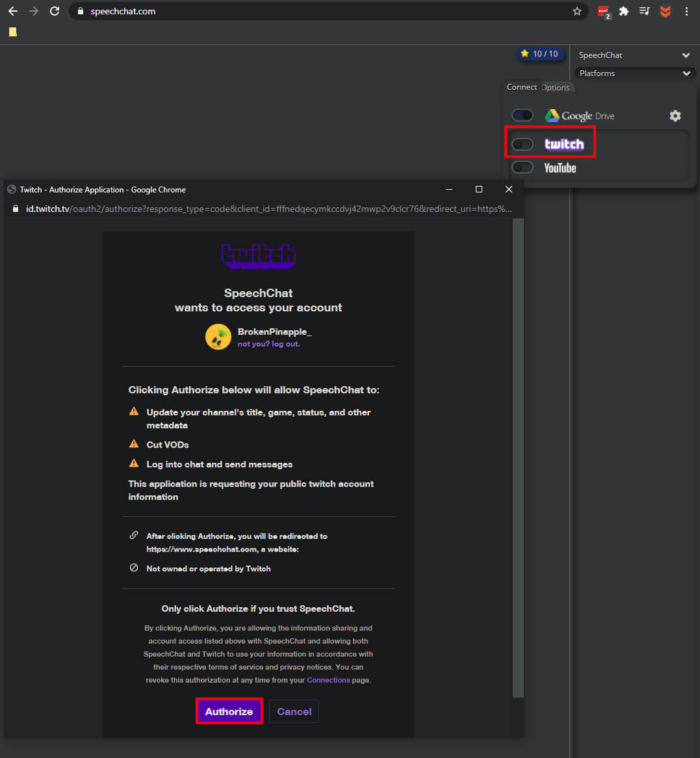The height and width of the screenshot is (758, 700).
Task: Maximize the Twitch authorize popup window
Action: click(x=479, y=190)
